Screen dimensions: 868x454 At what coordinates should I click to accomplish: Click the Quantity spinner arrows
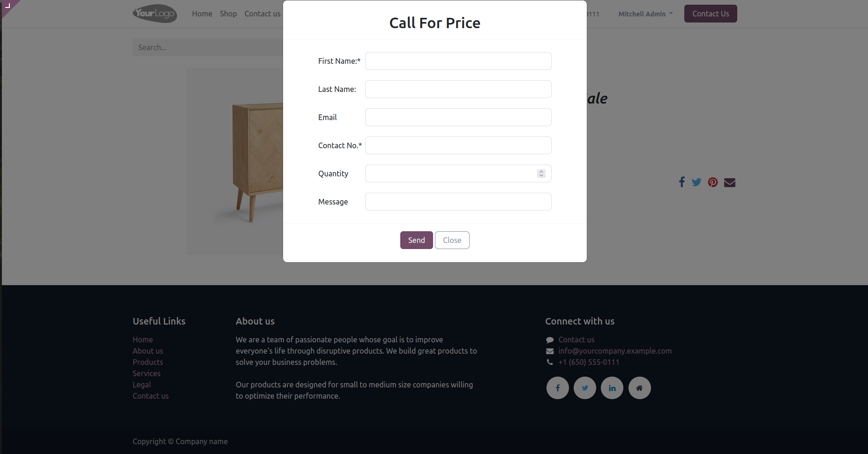[541, 174]
